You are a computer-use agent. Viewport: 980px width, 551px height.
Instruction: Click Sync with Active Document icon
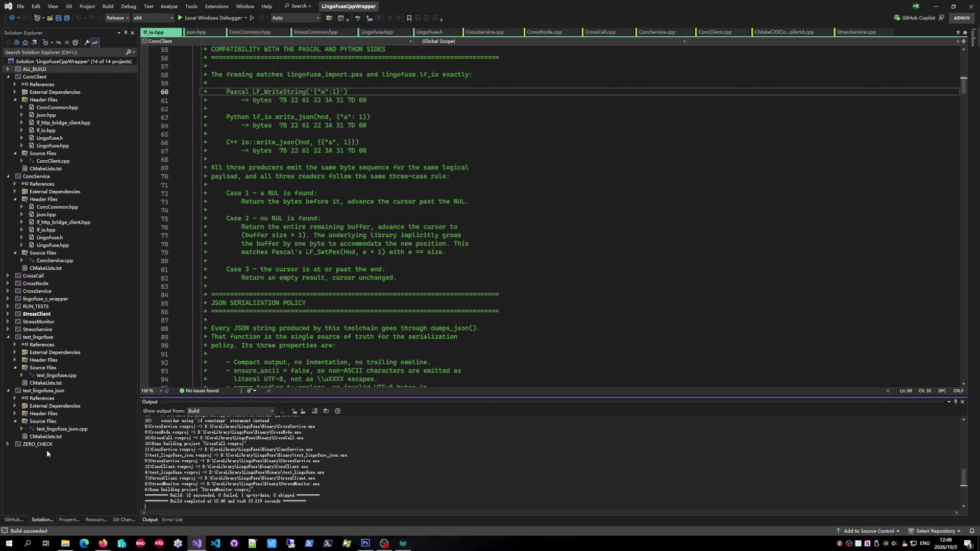point(58,43)
